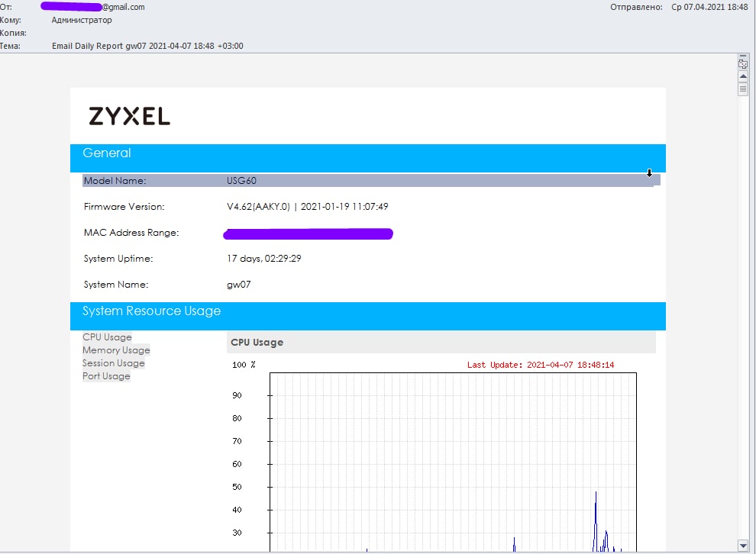Screen dimensions: 756x554
Task: Open the CPU Usage link
Action: coord(107,337)
